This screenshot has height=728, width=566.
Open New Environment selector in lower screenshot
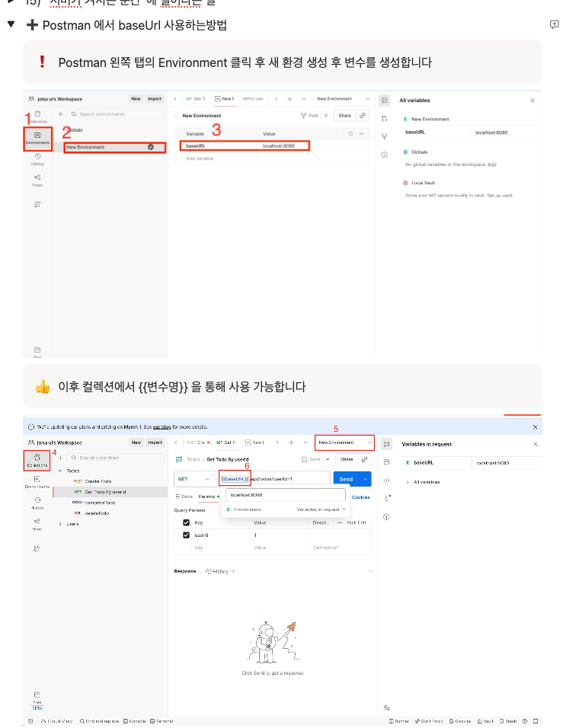(x=344, y=442)
